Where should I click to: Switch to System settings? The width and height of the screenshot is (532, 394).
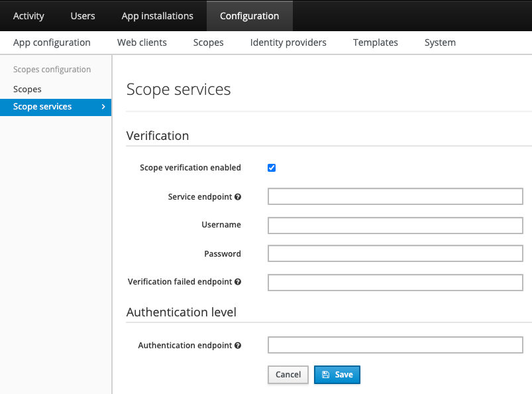pyautogui.click(x=440, y=42)
